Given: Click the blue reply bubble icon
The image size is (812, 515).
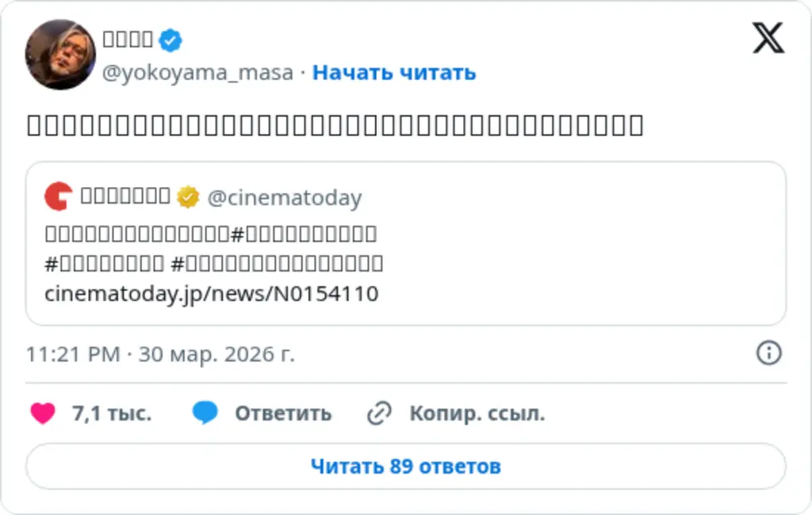Looking at the screenshot, I should tap(205, 413).
